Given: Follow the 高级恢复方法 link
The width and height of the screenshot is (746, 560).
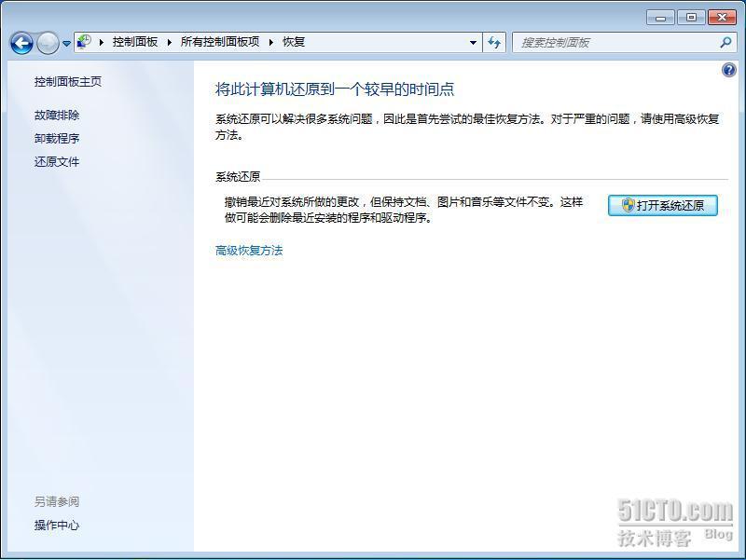Looking at the screenshot, I should 249,251.
